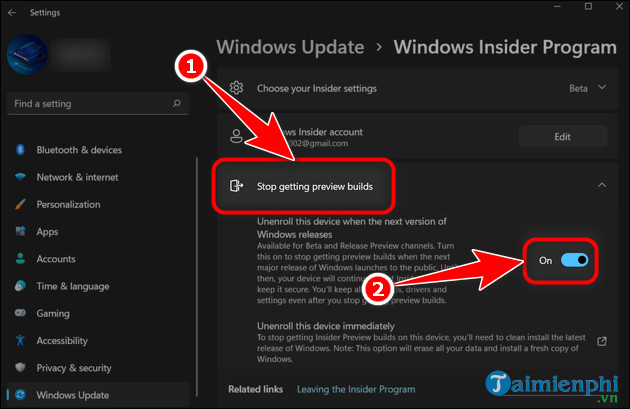
Task: Open the user profile picture
Action: (x=27, y=54)
